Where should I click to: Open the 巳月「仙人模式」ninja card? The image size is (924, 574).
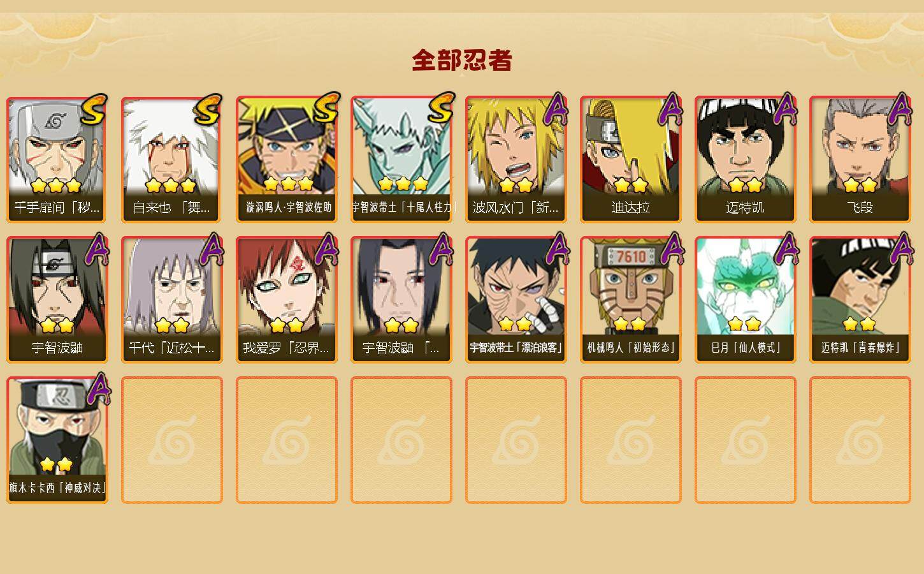746,300
